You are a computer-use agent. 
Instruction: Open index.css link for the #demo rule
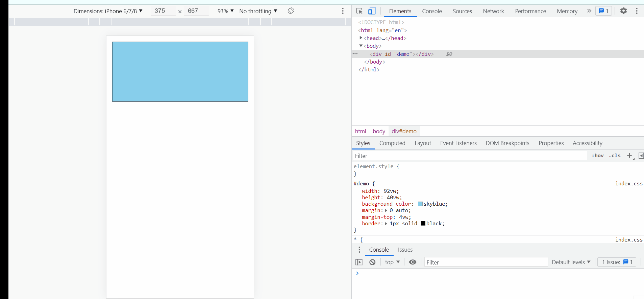pyautogui.click(x=629, y=183)
